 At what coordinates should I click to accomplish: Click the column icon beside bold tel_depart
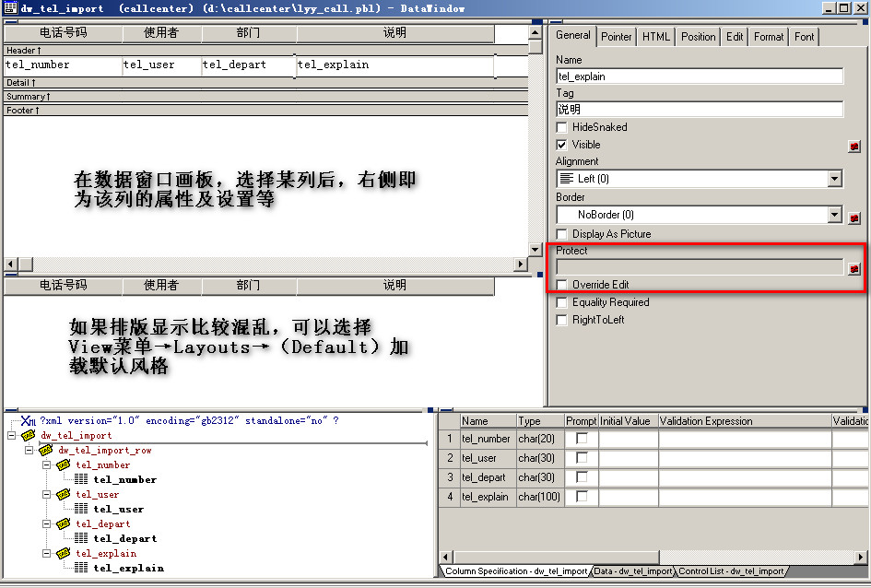[81, 538]
